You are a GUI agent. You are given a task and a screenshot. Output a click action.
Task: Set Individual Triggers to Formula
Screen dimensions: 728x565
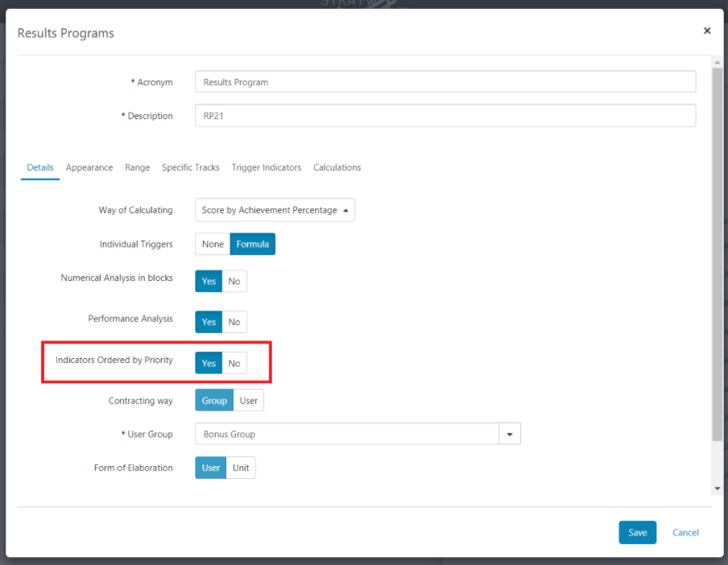click(x=253, y=244)
